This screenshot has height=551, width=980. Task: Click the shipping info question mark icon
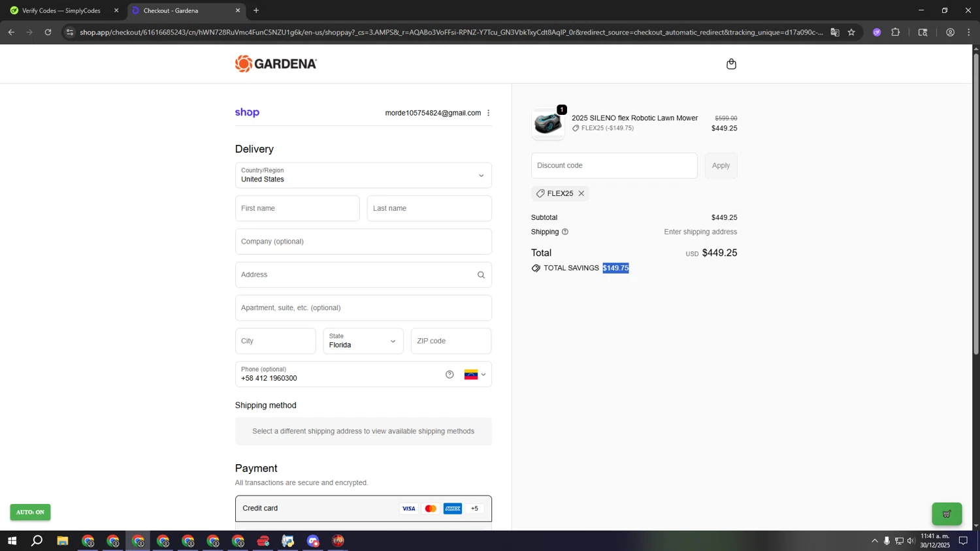coord(565,232)
